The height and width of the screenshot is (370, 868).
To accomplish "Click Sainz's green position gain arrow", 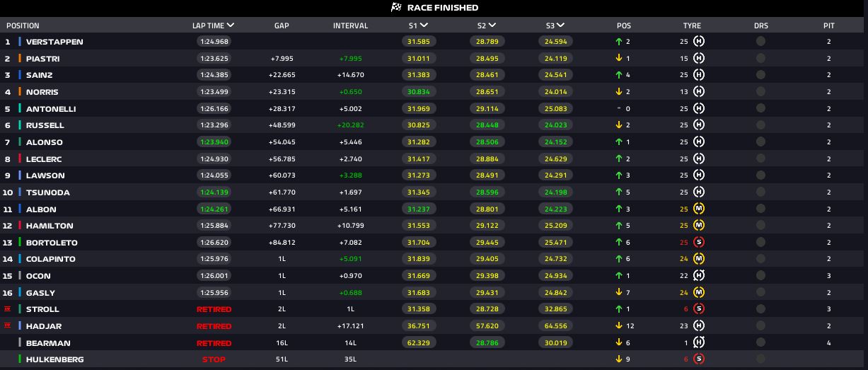I will [619, 75].
